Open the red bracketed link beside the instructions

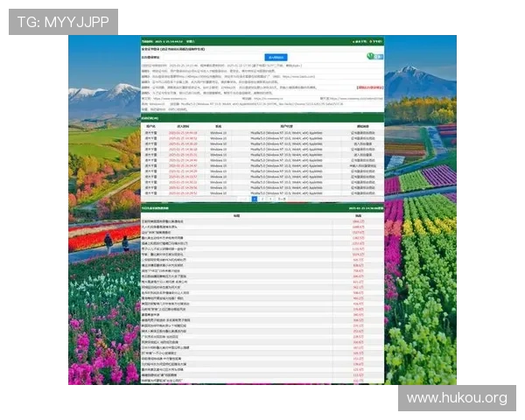pyautogui.click(x=370, y=87)
